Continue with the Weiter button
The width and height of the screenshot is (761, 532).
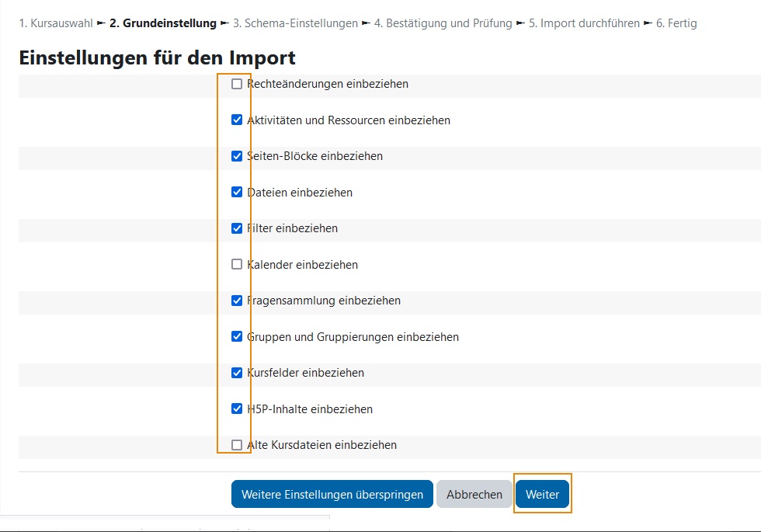pos(542,494)
